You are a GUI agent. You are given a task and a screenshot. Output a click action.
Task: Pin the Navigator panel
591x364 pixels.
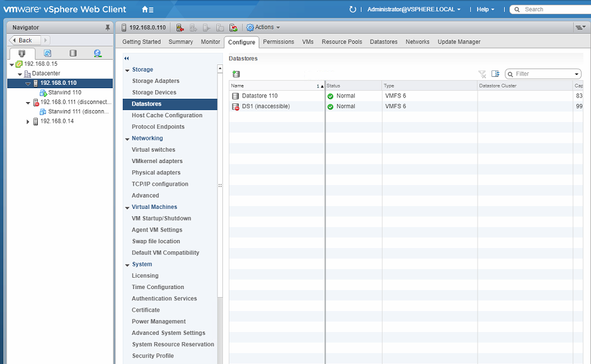click(107, 27)
